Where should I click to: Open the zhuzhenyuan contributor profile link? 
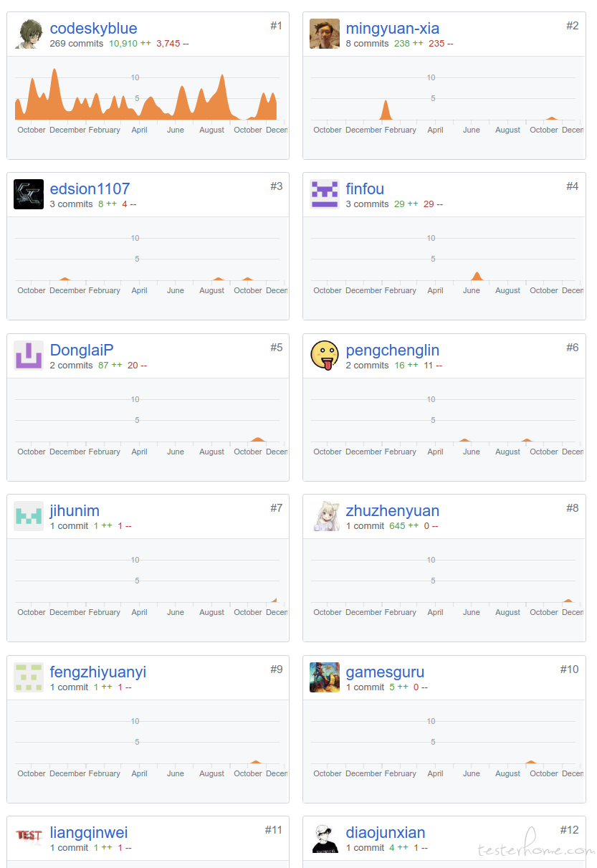pos(393,511)
